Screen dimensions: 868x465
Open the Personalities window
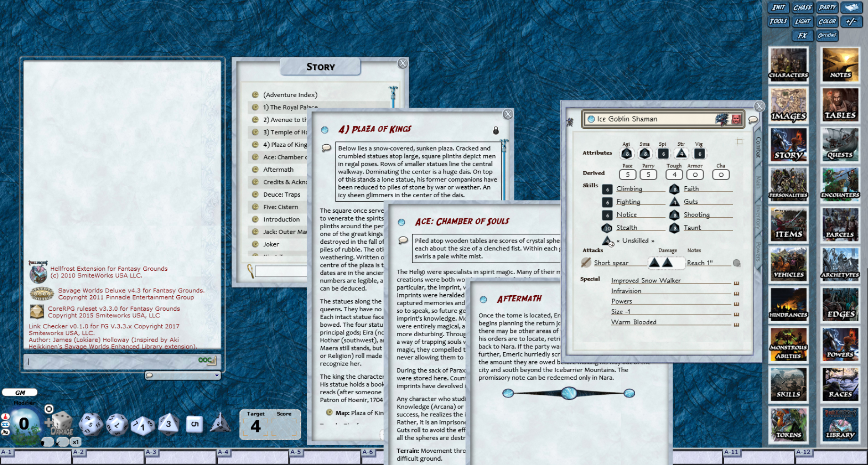[x=788, y=184]
